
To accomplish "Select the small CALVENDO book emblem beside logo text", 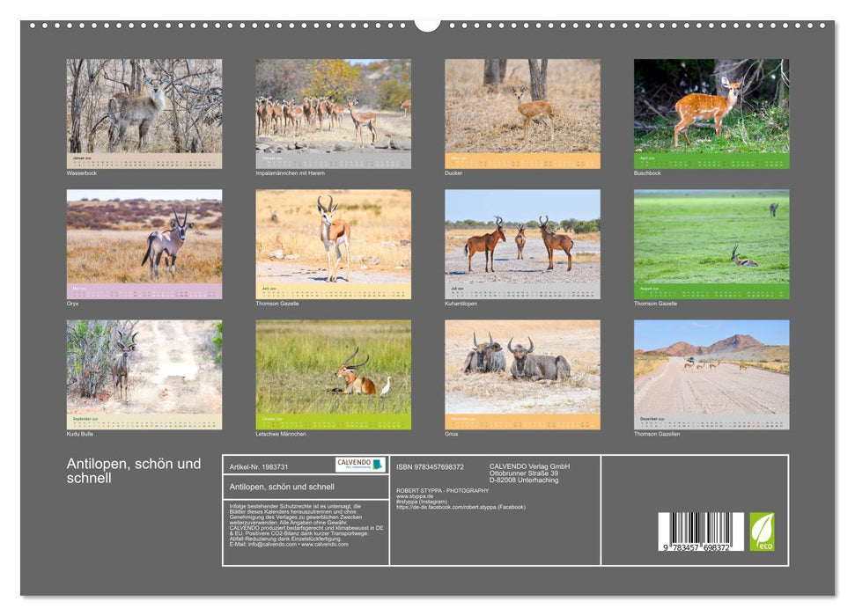I will coord(378,464).
